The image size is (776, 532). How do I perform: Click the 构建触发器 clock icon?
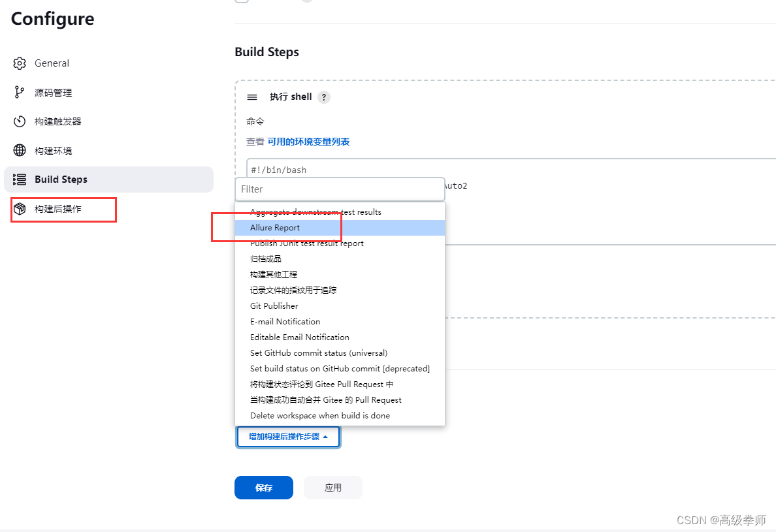coord(20,121)
